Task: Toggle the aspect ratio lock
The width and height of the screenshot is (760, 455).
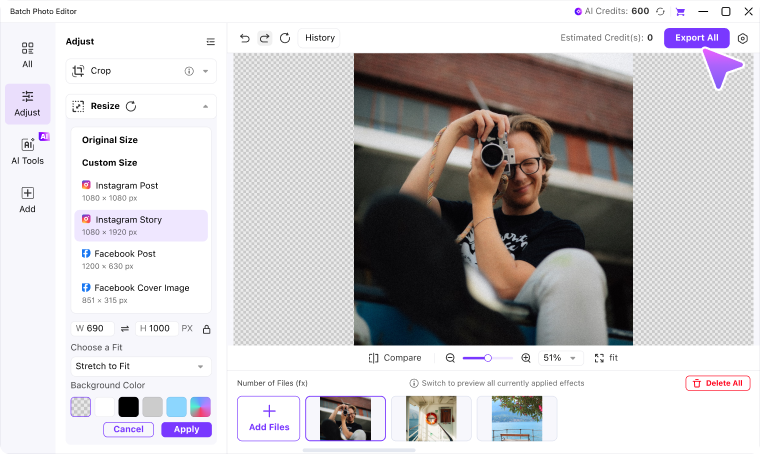Action: [206, 329]
